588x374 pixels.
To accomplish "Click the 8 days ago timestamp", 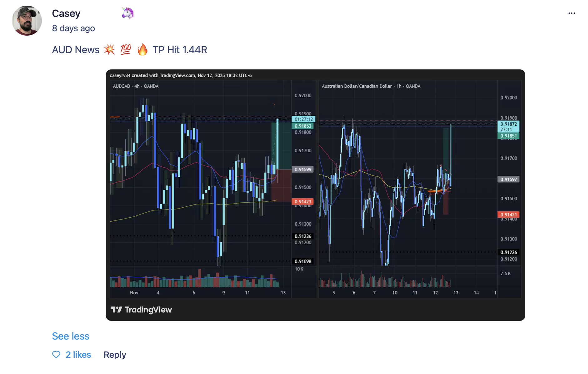I will (x=73, y=28).
